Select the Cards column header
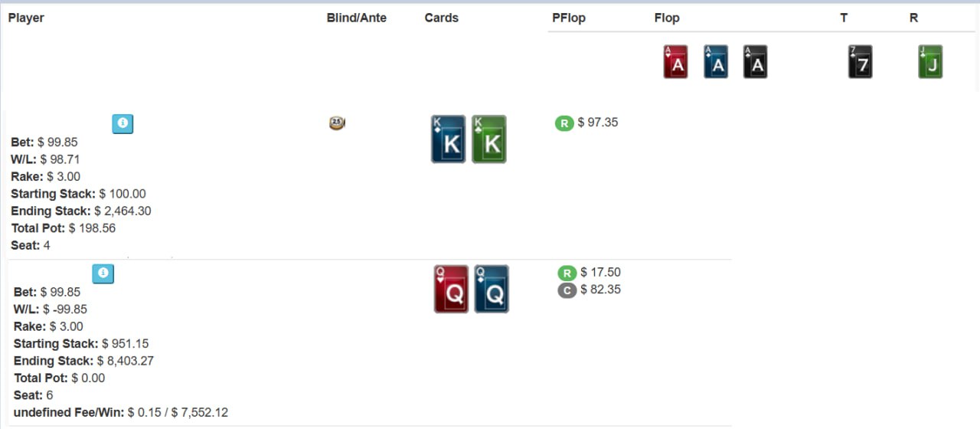The width and height of the screenshot is (980, 429). pyautogui.click(x=442, y=18)
